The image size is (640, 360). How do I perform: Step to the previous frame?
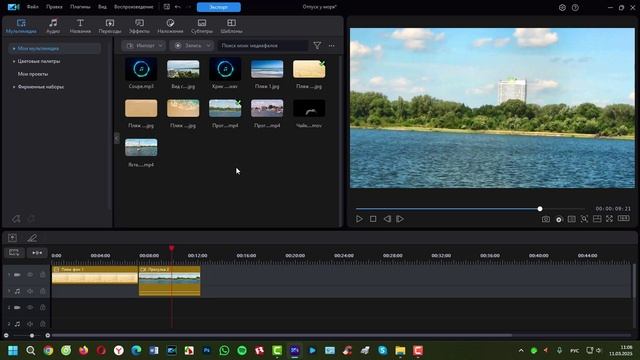pyautogui.click(x=387, y=219)
